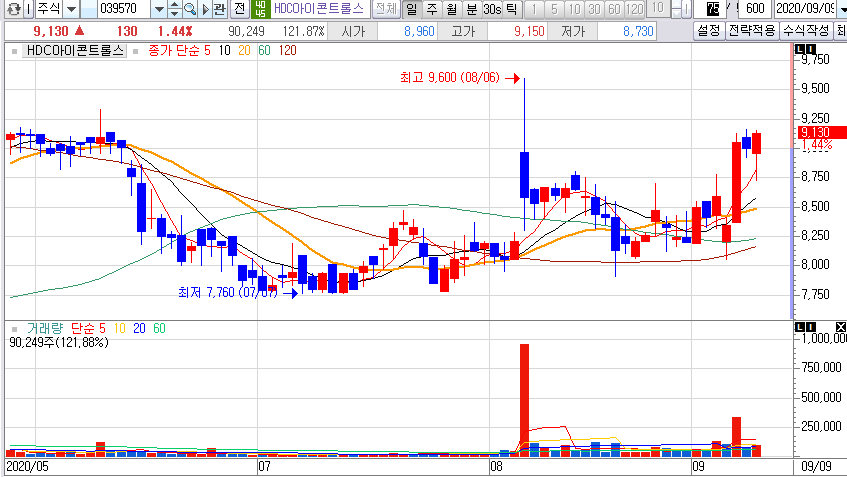Click the square marker before 거래량 label

pos(14,329)
